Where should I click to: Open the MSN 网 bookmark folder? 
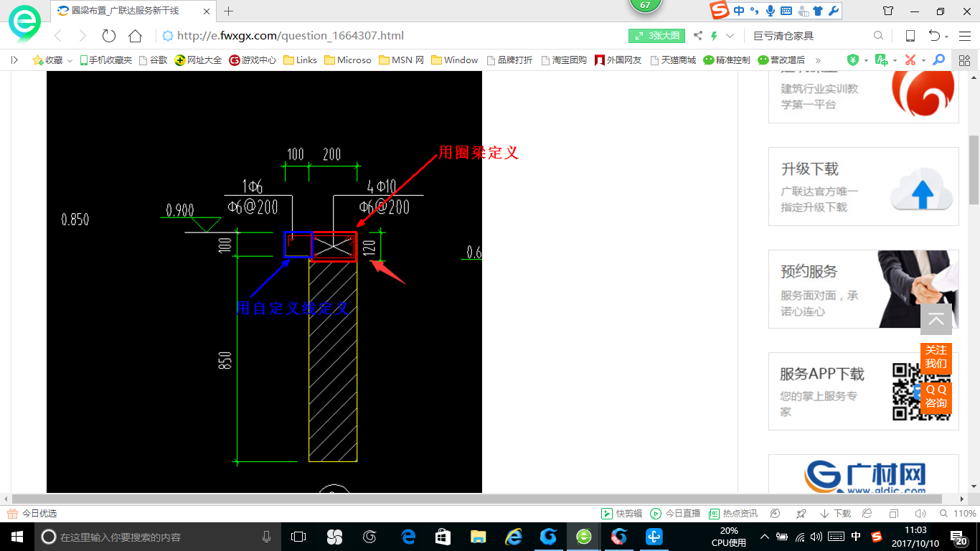402,60
